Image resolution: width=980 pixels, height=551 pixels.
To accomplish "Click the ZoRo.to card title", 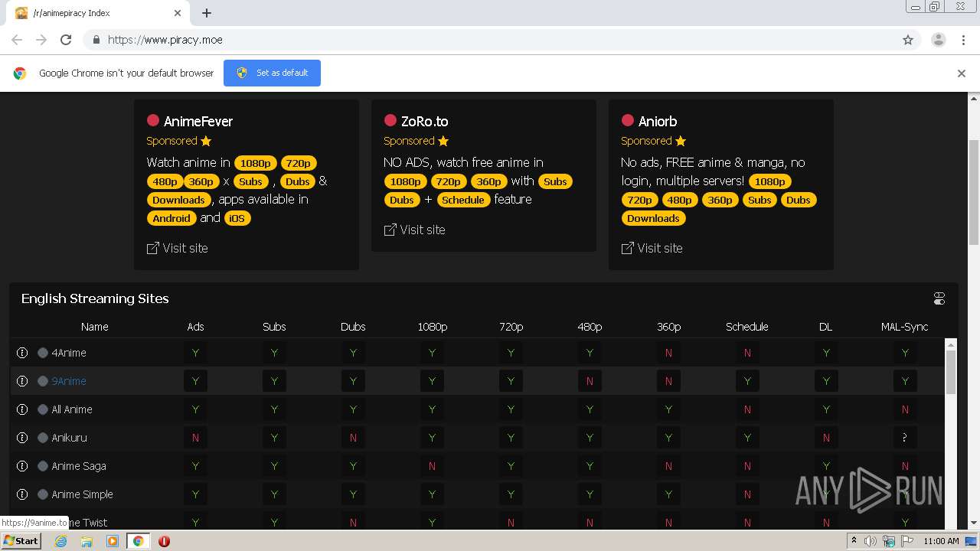I will [x=424, y=121].
